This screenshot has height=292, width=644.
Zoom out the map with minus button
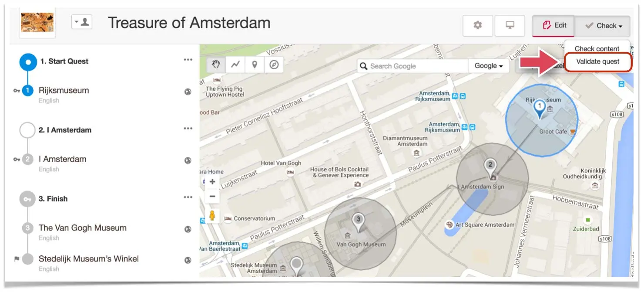[x=212, y=197]
